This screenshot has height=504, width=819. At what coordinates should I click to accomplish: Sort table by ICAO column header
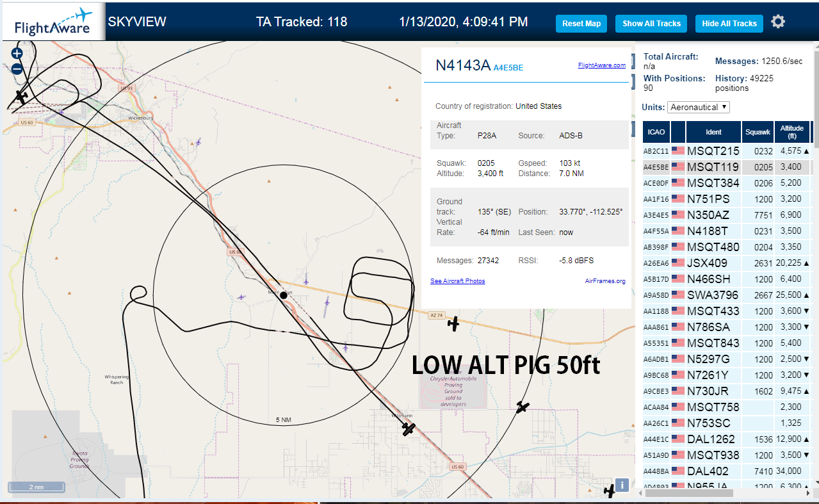tap(656, 132)
